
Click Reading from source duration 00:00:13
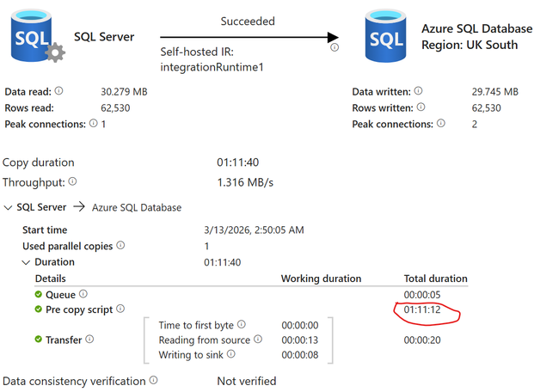300,340
